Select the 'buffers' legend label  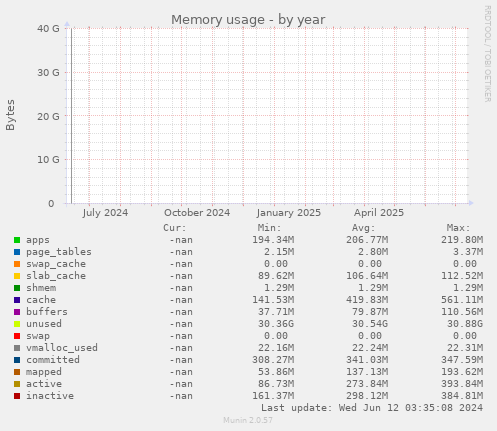47,312
